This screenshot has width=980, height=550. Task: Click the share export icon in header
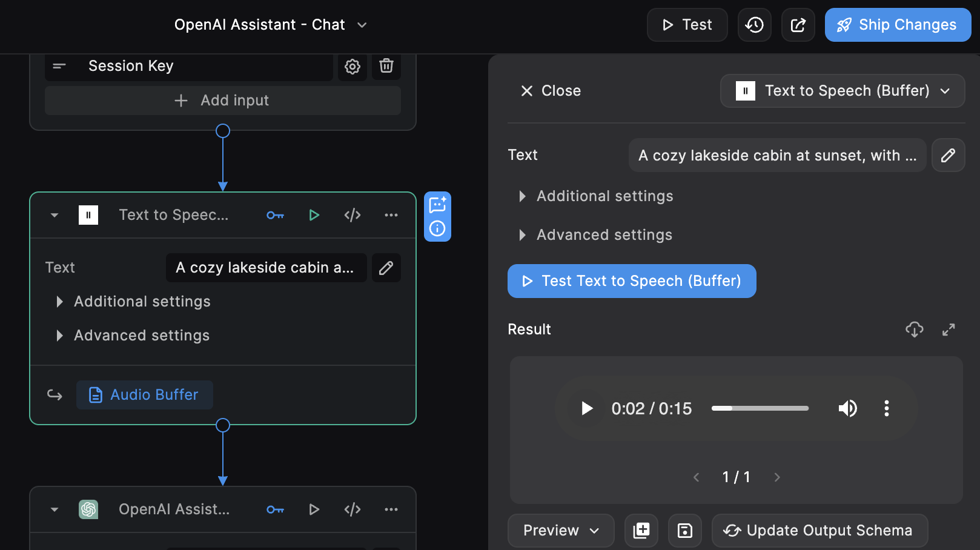pyautogui.click(x=798, y=25)
